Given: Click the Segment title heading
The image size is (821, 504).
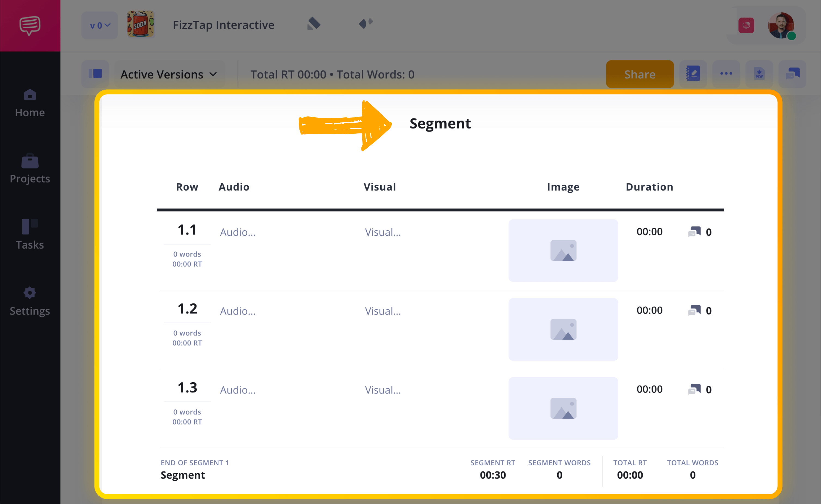Looking at the screenshot, I should click(440, 124).
